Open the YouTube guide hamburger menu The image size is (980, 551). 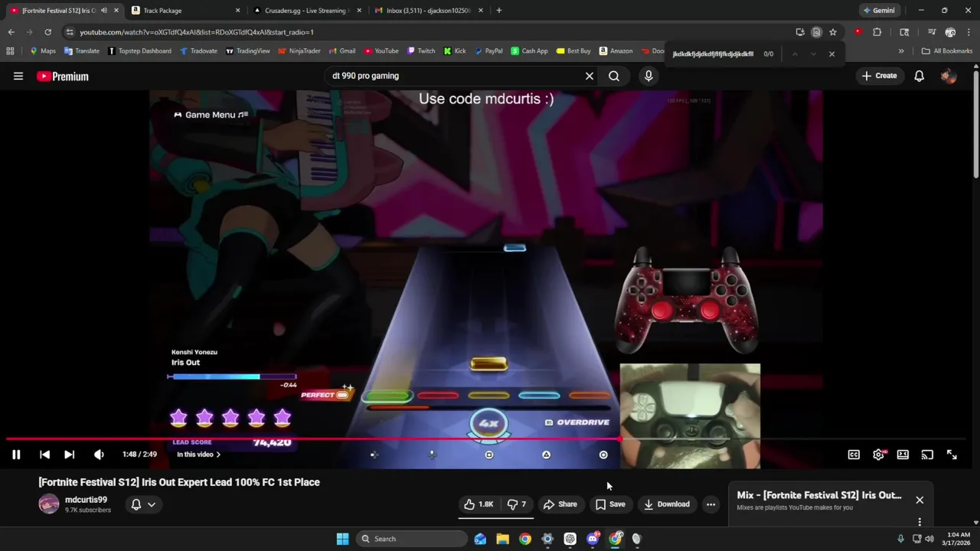[18, 76]
